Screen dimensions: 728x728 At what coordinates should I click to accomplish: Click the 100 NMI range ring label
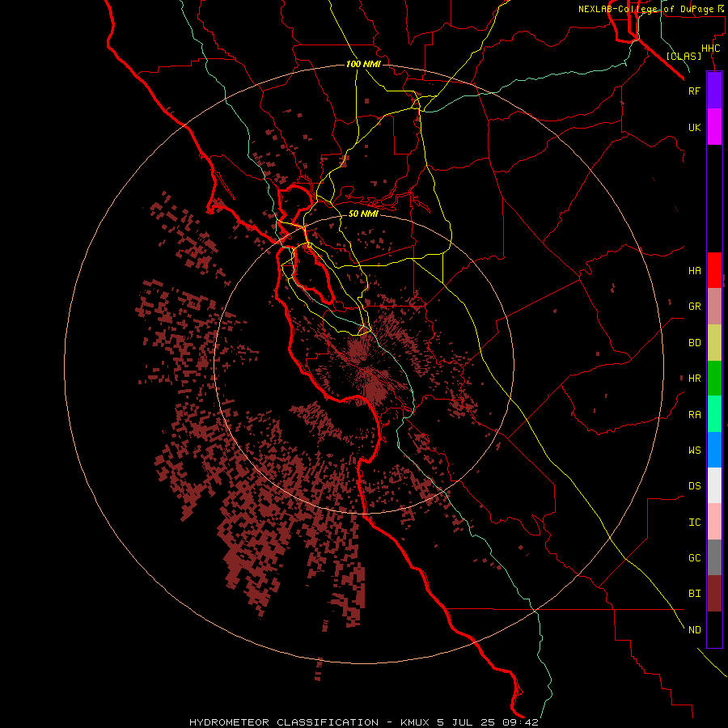[x=363, y=64]
